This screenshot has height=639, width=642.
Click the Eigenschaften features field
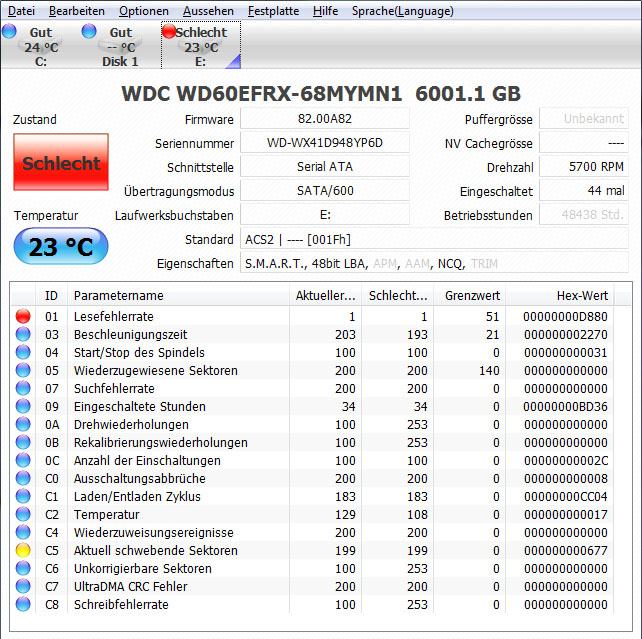point(434,263)
